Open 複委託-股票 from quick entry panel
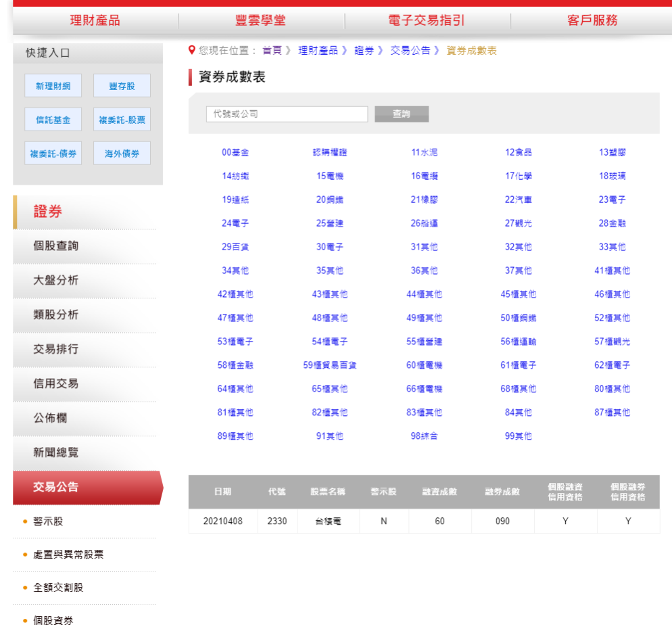This screenshot has width=672, height=629. (122, 119)
